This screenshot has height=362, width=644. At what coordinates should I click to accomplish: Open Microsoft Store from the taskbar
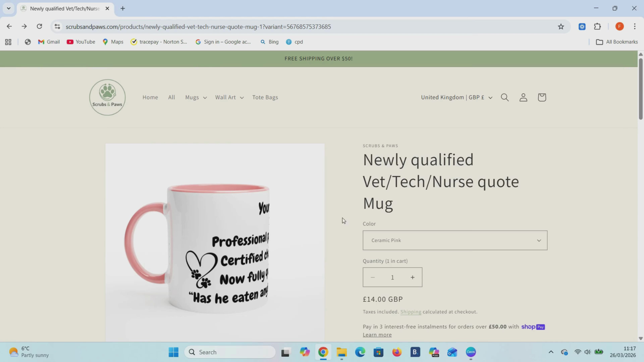click(x=379, y=352)
